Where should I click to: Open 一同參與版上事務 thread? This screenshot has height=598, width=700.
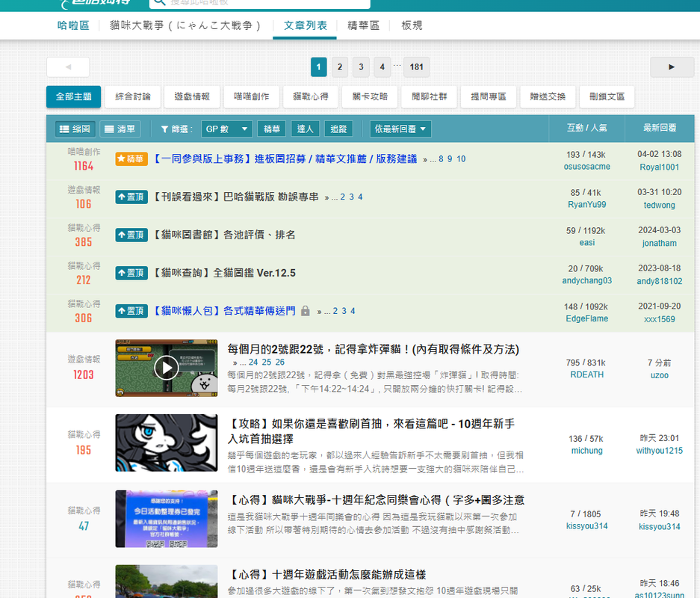coord(285,159)
